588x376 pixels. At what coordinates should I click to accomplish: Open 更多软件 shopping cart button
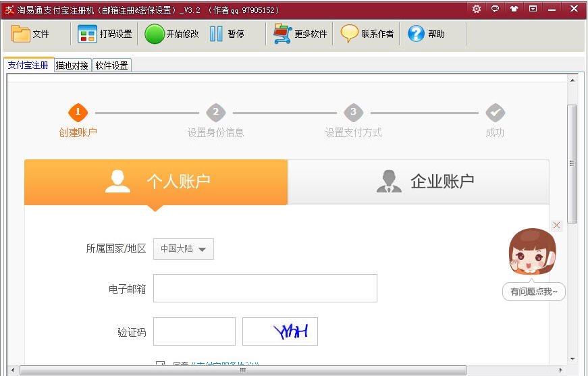[x=300, y=34]
